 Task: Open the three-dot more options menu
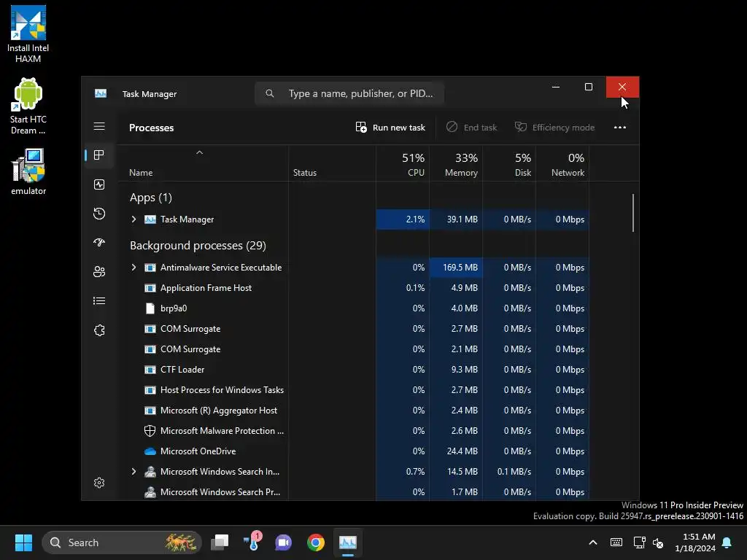[620, 127]
